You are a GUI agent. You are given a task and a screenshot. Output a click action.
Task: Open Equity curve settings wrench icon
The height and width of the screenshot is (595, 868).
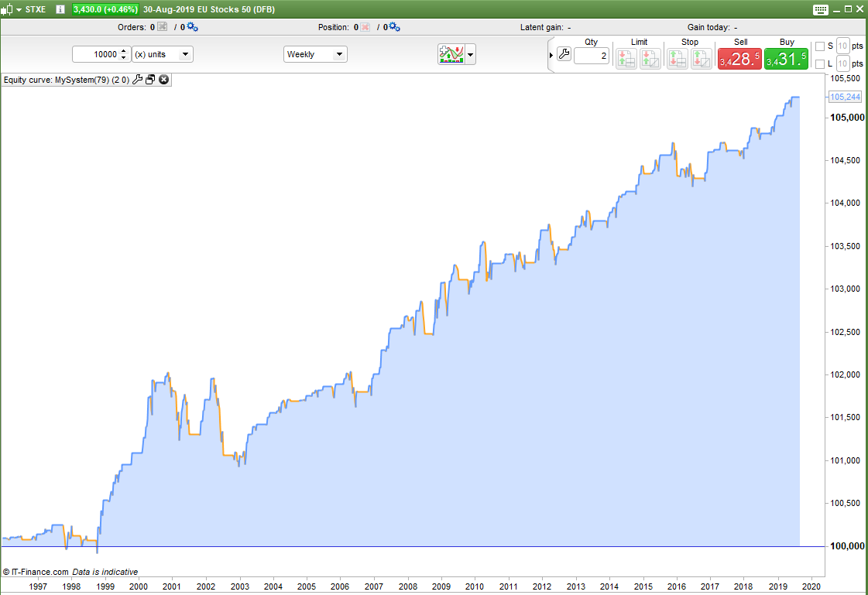point(137,80)
